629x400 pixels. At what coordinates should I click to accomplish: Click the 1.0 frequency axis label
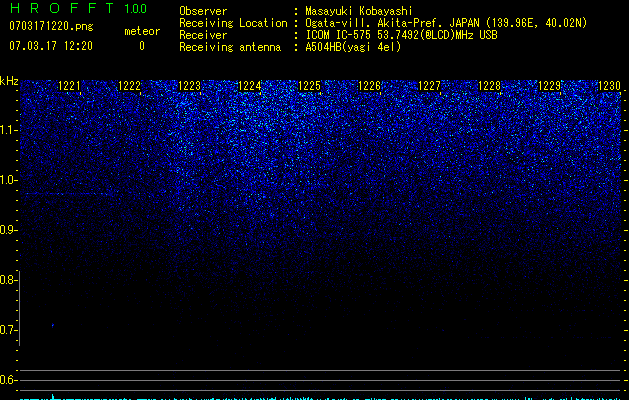tap(8, 180)
